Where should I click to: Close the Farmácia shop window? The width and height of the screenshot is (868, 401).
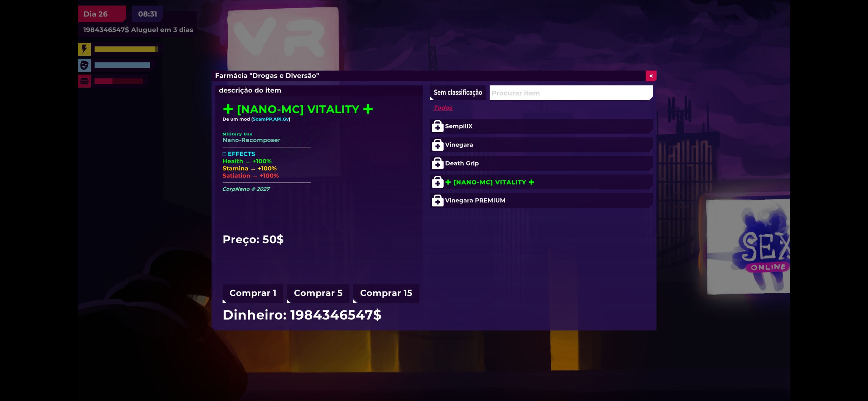pos(651,76)
